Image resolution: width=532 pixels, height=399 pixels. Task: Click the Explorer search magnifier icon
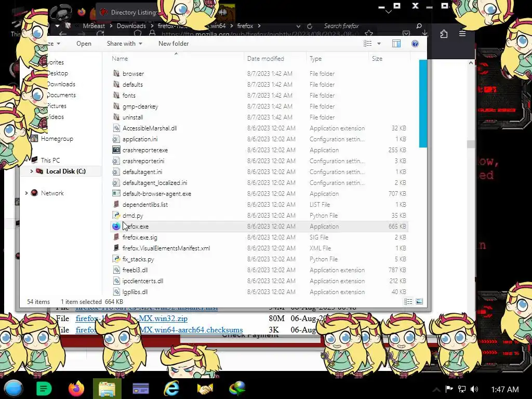[x=419, y=26]
